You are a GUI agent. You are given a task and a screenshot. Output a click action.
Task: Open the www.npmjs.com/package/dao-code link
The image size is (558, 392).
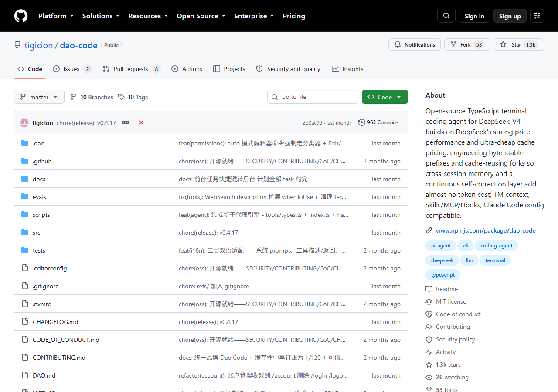point(486,231)
